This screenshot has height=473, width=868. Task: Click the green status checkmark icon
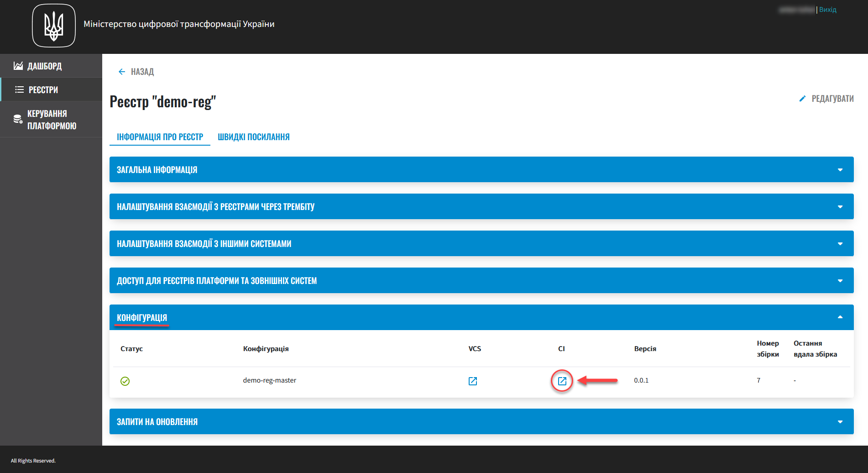coord(125,381)
